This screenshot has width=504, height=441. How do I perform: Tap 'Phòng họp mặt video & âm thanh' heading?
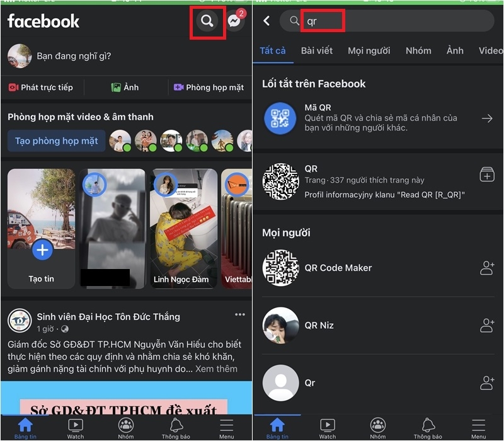81,117
